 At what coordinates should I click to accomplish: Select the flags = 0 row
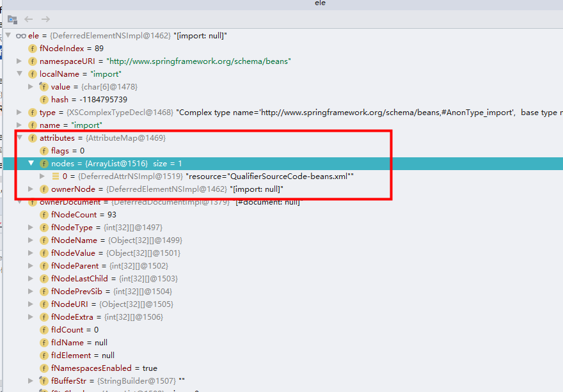click(67, 151)
